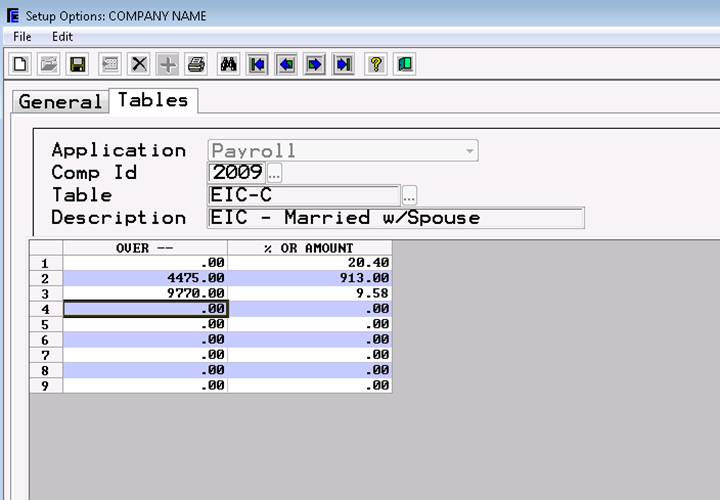Click the New document toolbar icon

coord(20,64)
